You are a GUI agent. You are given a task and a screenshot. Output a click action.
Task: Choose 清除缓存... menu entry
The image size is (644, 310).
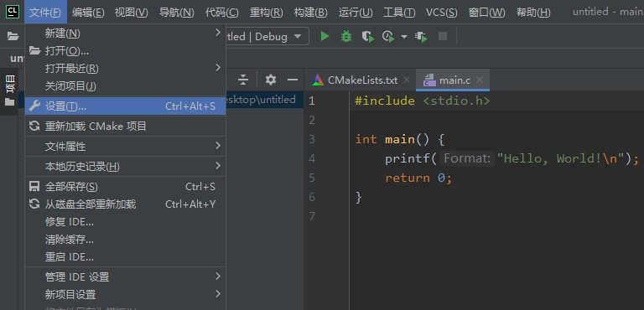(x=125, y=240)
